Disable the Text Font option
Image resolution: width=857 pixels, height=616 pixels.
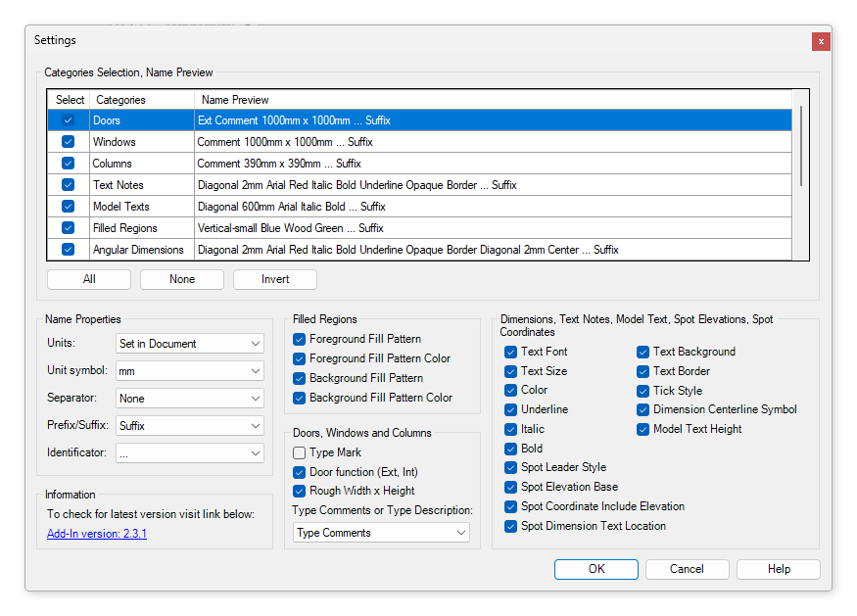pyautogui.click(x=510, y=352)
